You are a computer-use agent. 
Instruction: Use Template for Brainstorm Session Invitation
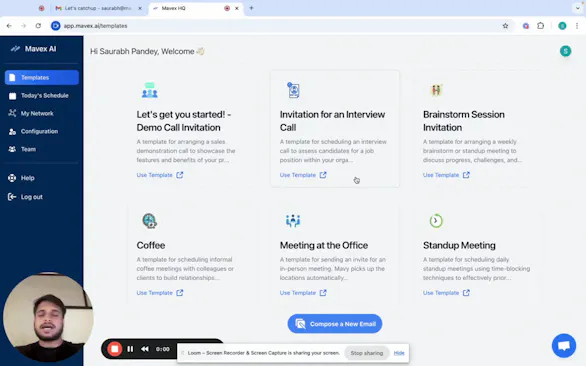(x=446, y=175)
